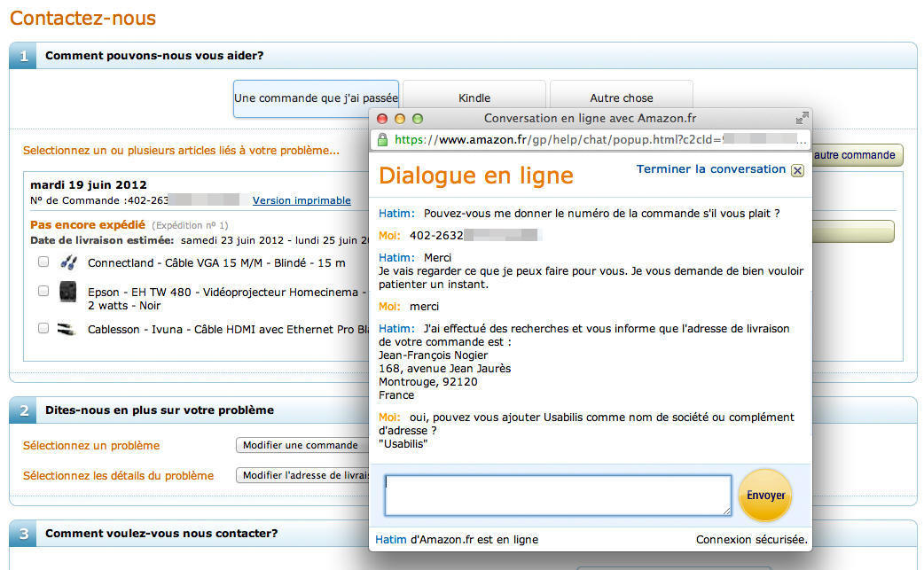Screen dimensions: 924x570
Task: Click the X icon to end conversation
Action: pos(796,170)
